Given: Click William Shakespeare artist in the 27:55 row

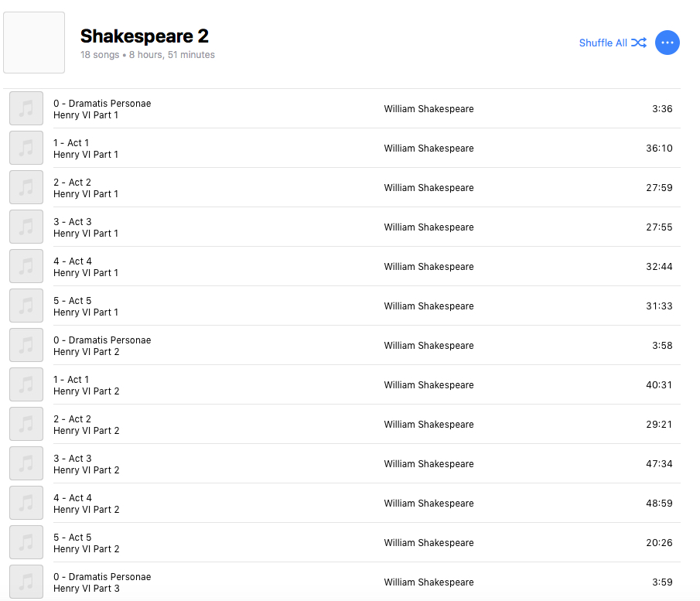Looking at the screenshot, I should 429,227.
